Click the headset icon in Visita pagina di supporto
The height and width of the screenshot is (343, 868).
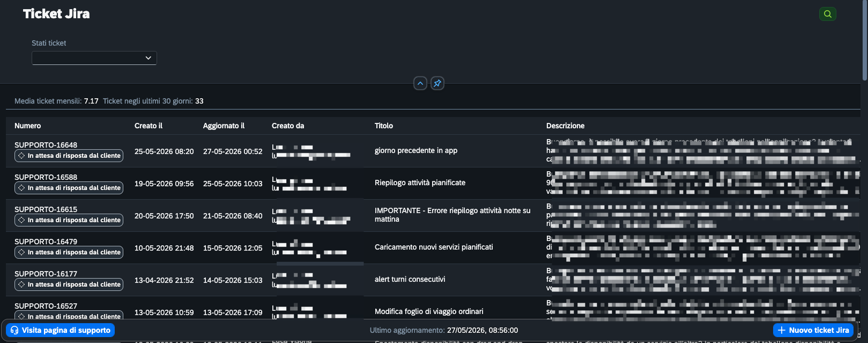click(x=14, y=330)
